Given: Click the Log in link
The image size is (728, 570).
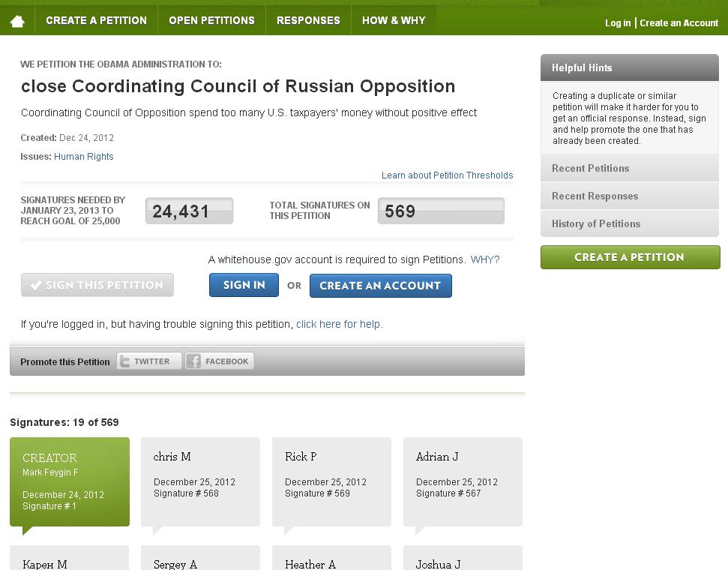Looking at the screenshot, I should coord(618,22).
